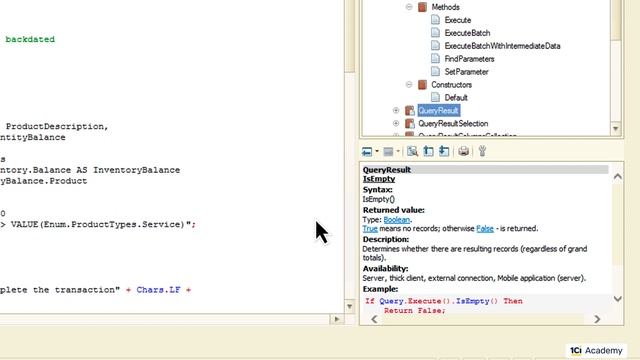This screenshot has height=360, width=640.
Task: Click the SetParameter page icon
Action: (x=436, y=71)
